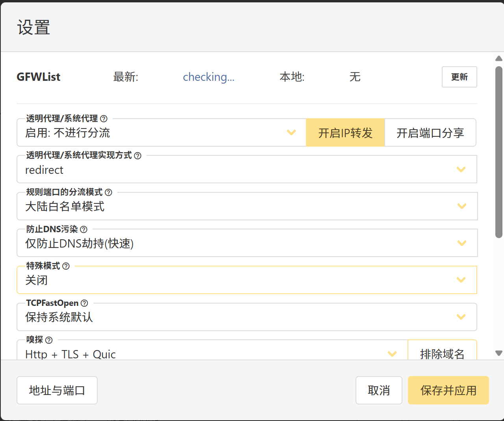The width and height of the screenshot is (504, 421).
Task: Expand the redirect implementation dropdown
Action: pos(246,170)
